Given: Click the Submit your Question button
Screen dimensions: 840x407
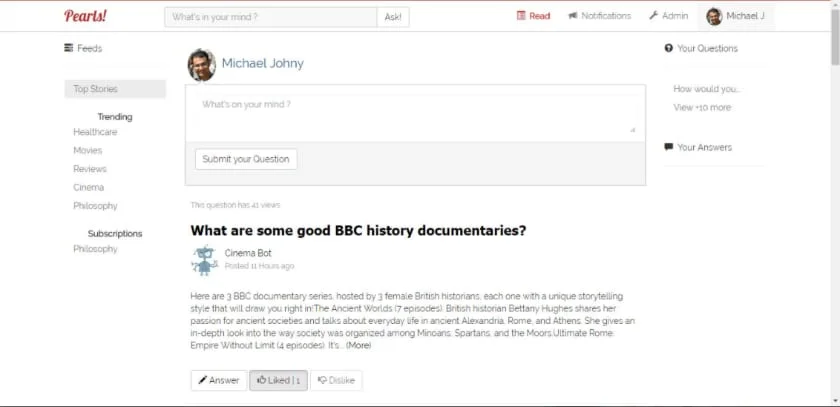Looking at the screenshot, I should point(246,159).
